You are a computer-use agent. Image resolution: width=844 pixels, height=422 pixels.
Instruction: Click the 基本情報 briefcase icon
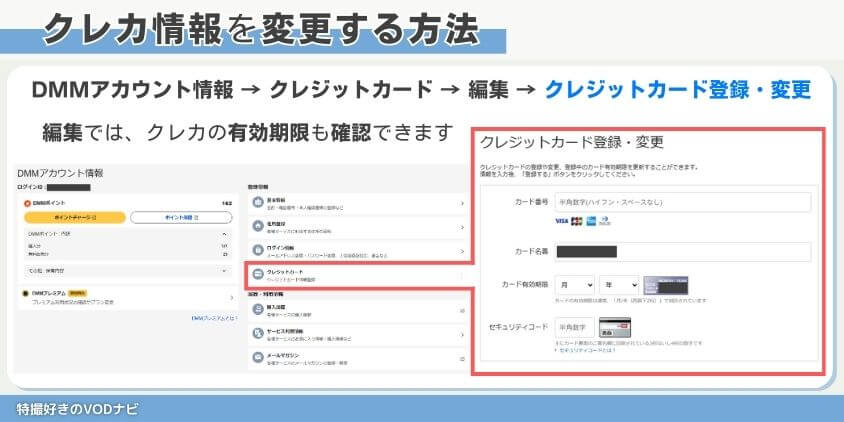coord(258,203)
